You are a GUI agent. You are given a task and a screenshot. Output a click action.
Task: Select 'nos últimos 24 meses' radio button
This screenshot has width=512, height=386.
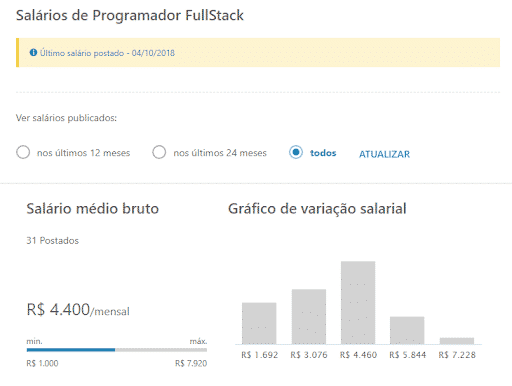159,152
